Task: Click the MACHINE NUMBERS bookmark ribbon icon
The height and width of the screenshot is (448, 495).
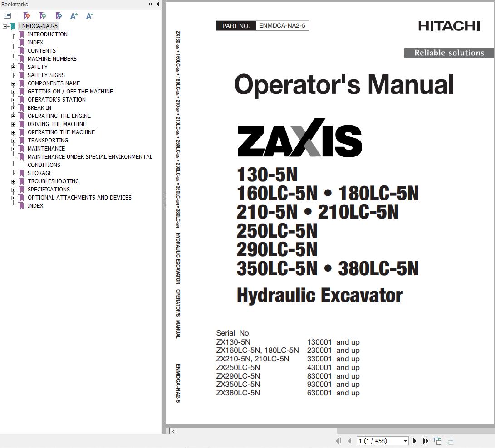Action: coord(21,59)
